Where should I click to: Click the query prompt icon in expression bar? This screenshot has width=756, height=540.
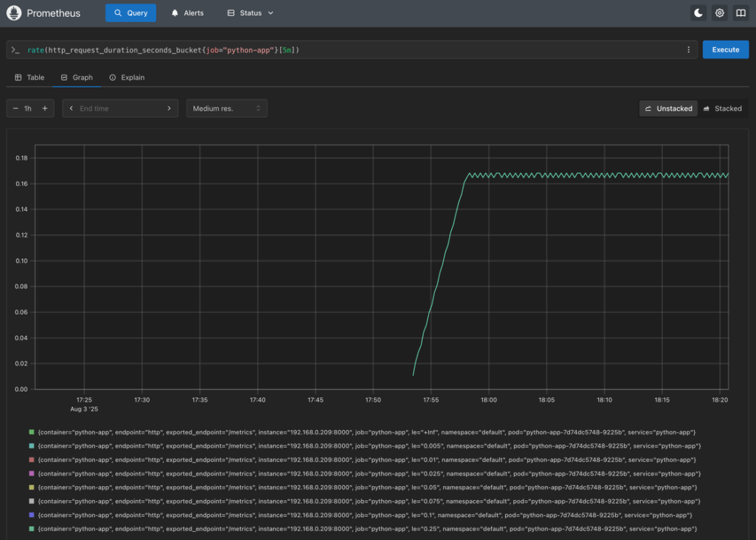[x=16, y=49]
